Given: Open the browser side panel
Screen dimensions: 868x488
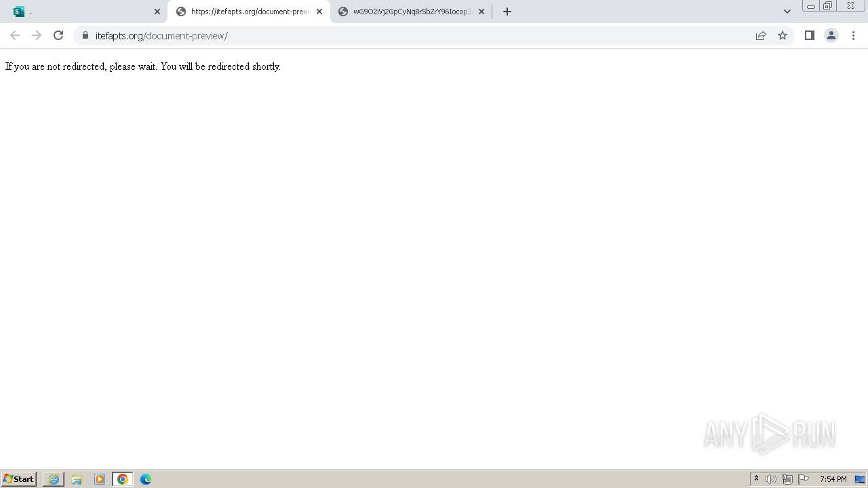Looking at the screenshot, I should (809, 35).
